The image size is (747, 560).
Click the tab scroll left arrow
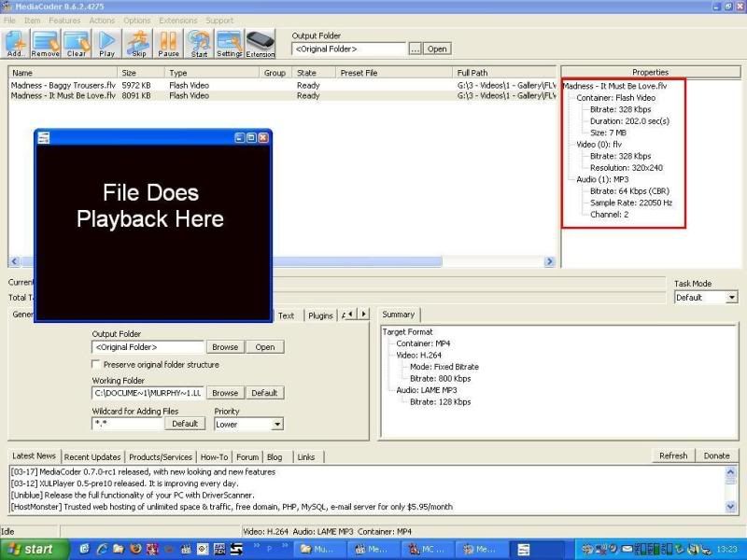click(x=351, y=314)
